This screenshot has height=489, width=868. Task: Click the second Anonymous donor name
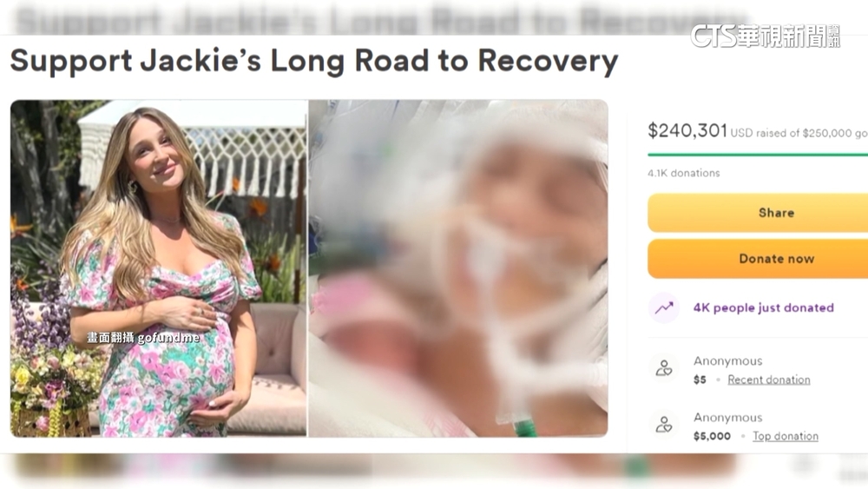pos(728,418)
